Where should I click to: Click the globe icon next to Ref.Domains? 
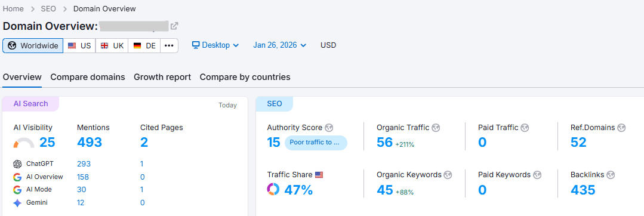point(621,128)
